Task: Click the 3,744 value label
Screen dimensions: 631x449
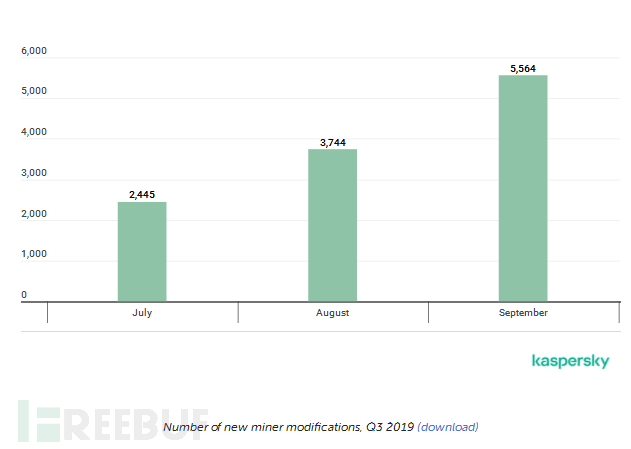Action: (x=332, y=143)
